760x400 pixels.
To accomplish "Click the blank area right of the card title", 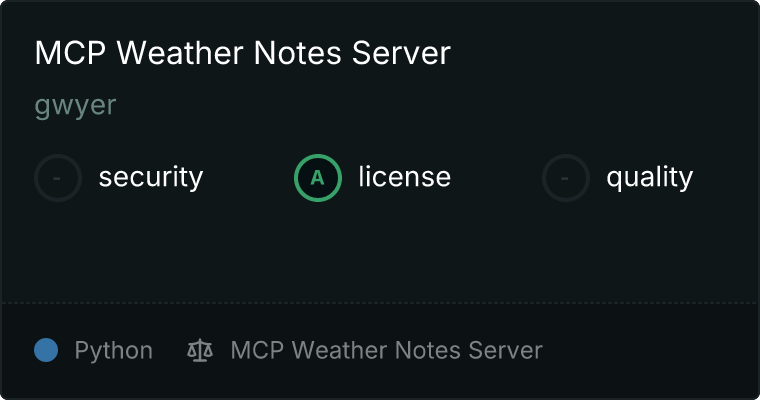I will [603, 52].
